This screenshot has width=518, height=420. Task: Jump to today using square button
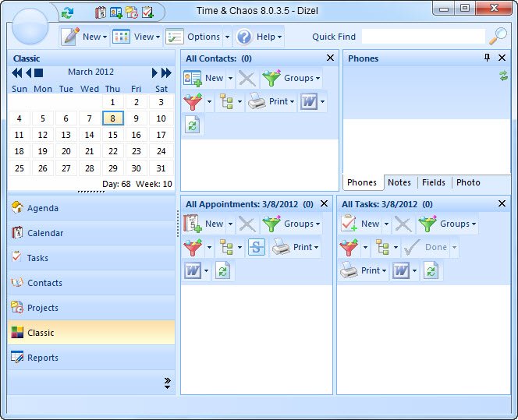click(39, 73)
